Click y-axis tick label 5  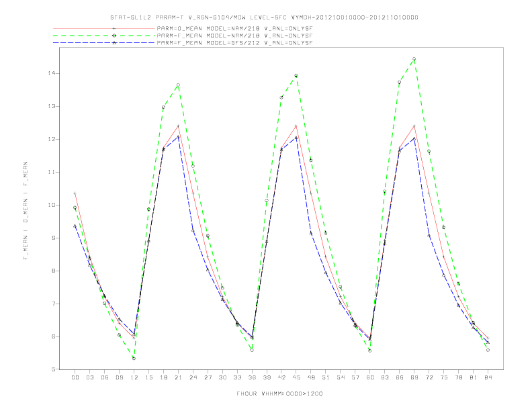(53, 369)
